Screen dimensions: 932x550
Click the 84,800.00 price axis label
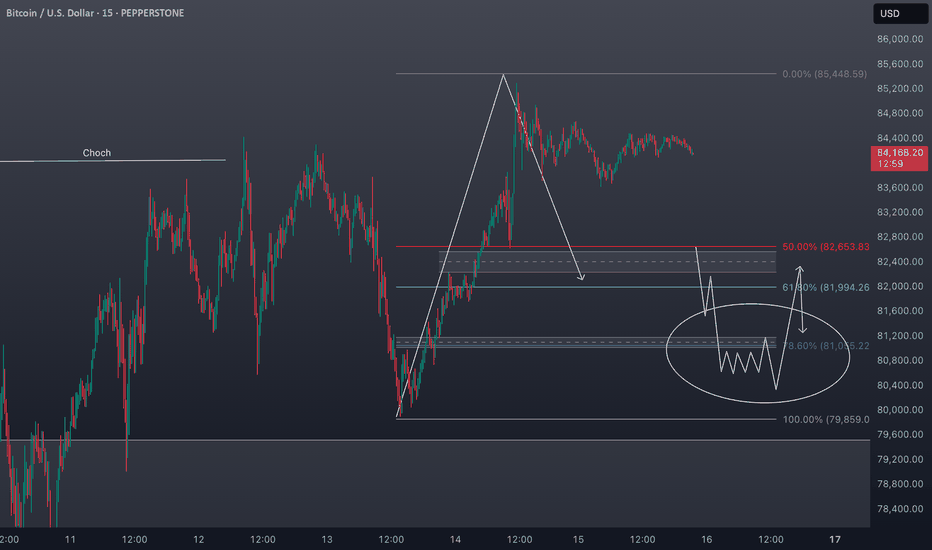tap(900, 113)
